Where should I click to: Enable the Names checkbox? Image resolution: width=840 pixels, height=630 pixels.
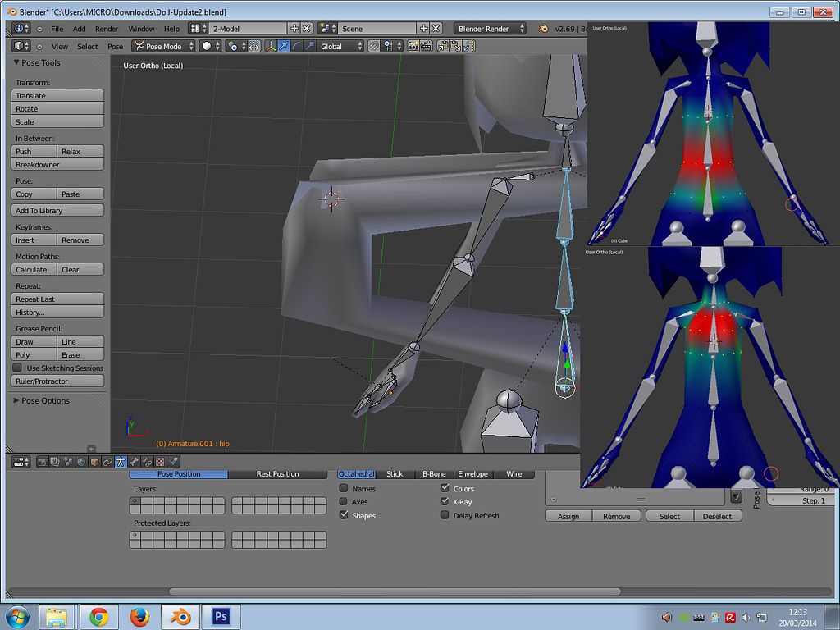coord(344,488)
